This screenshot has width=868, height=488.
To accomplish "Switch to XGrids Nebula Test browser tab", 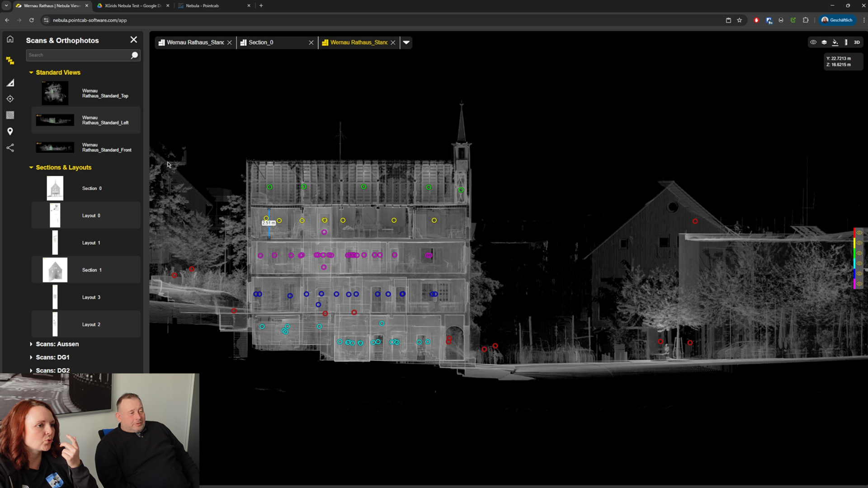I will click(x=132, y=5).
